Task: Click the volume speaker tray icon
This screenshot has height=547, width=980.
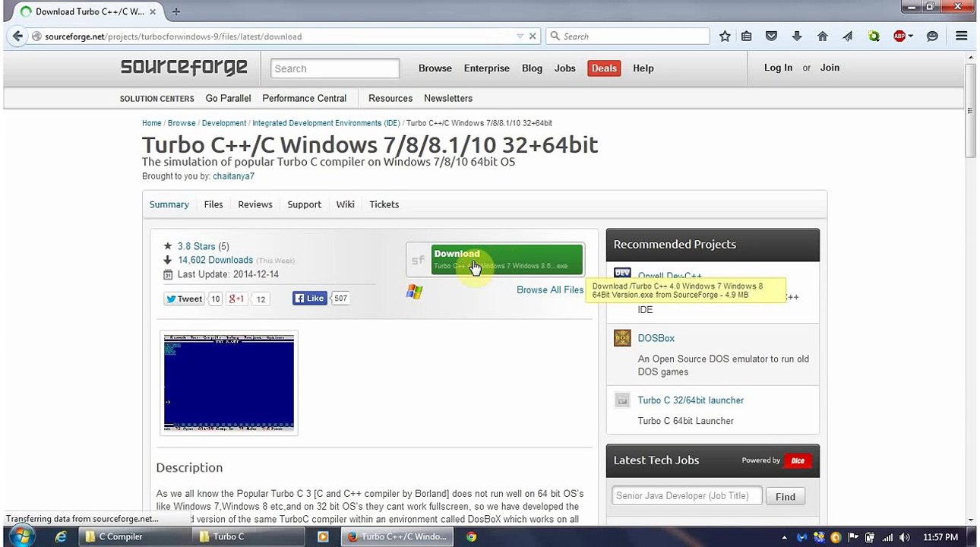Action: pyautogui.click(x=905, y=537)
